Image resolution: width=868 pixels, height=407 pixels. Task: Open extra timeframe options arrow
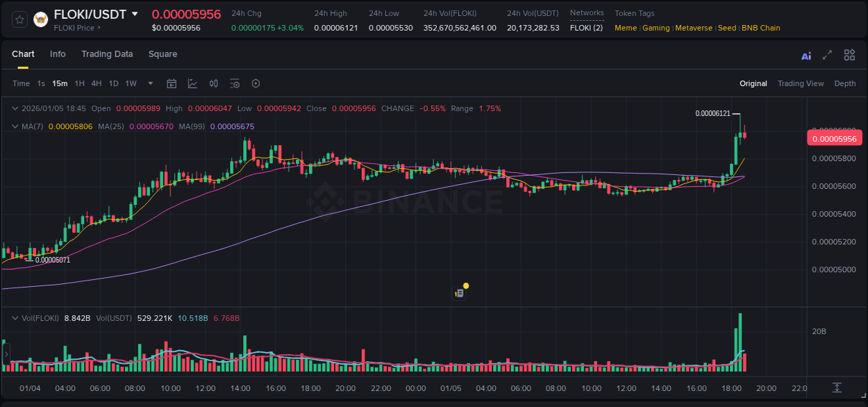[x=149, y=83]
